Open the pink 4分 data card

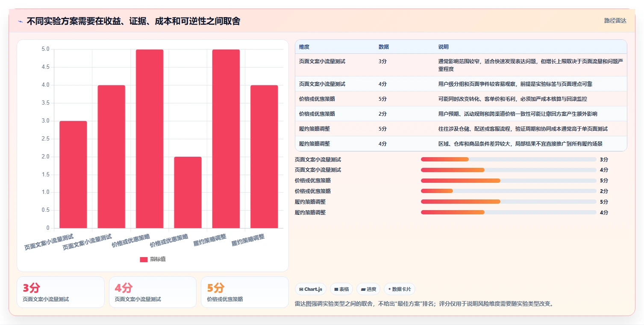(153, 292)
